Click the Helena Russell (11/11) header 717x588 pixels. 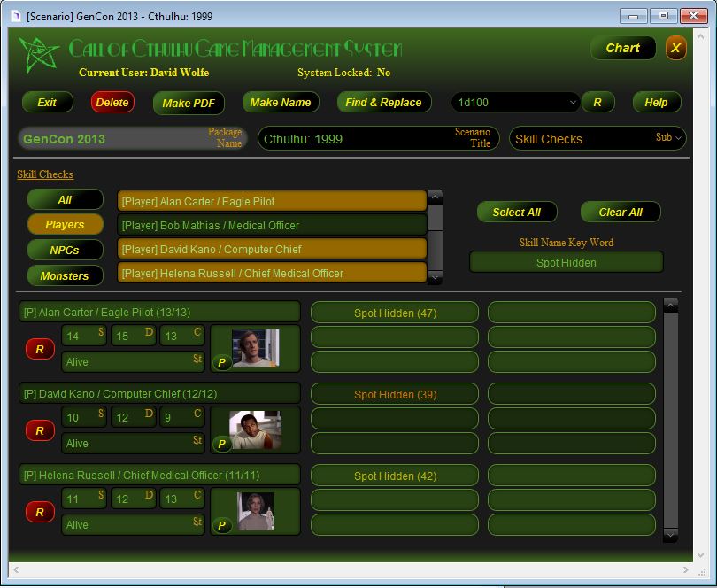pyautogui.click(x=159, y=475)
